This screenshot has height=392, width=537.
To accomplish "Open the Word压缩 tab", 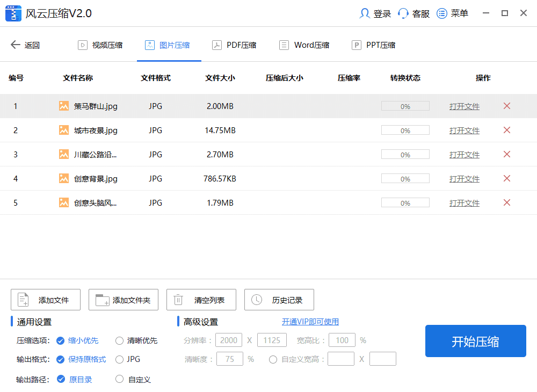I will [304, 45].
